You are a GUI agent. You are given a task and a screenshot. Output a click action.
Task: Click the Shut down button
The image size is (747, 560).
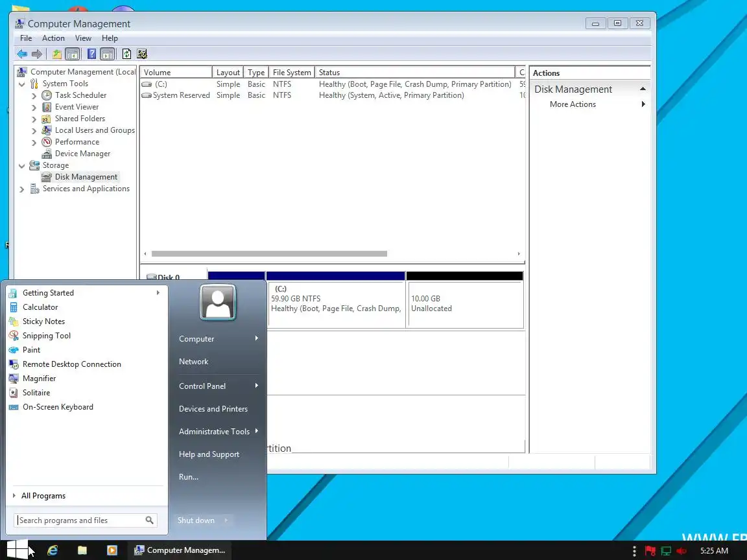(196, 520)
